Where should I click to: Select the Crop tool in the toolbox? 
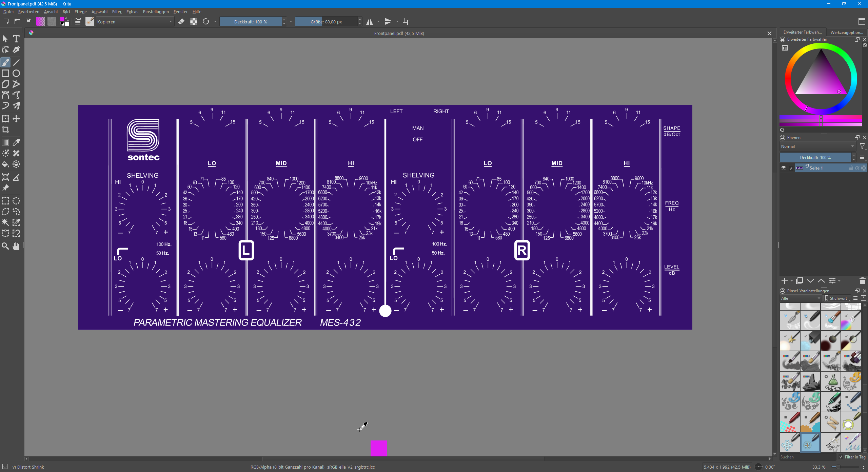5,130
